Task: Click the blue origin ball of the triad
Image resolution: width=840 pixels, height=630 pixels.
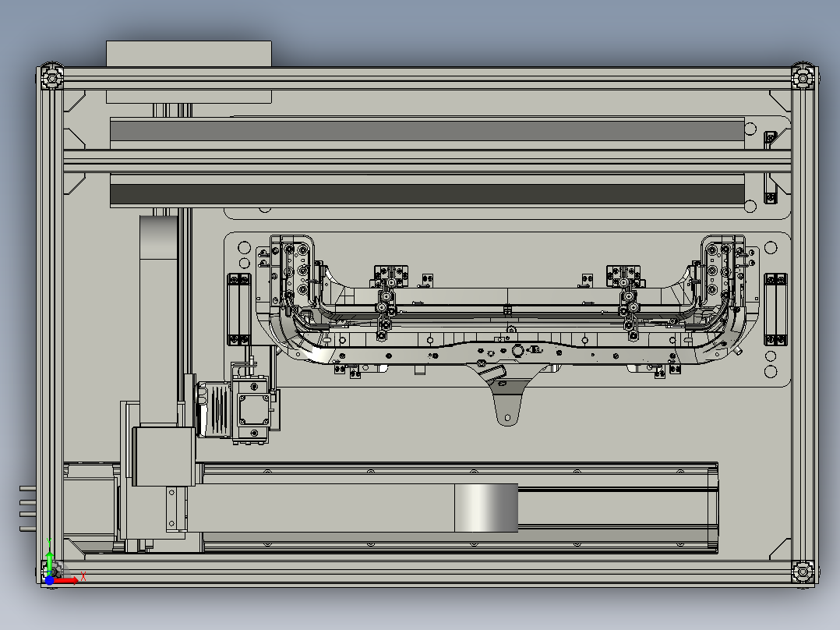Action: (x=49, y=580)
